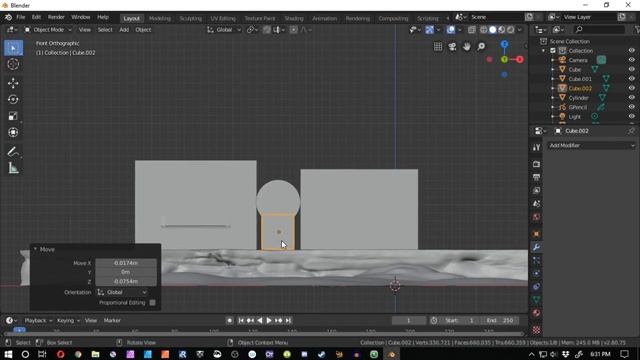Screen dimensions: 640x360
Task: Open Scene properties tab
Action: pyautogui.click(x=536, y=203)
